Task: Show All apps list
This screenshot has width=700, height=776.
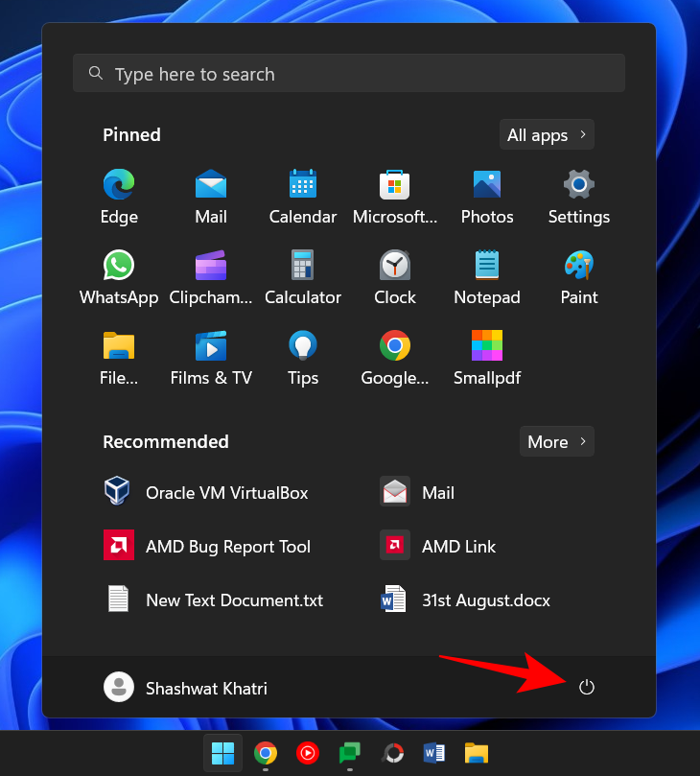Action: click(547, 134)
